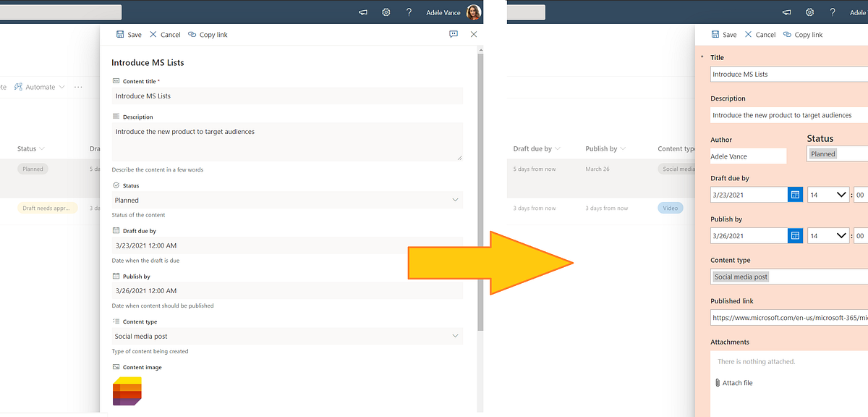Click the Author field showing Adele Vance

pos(748,156)
